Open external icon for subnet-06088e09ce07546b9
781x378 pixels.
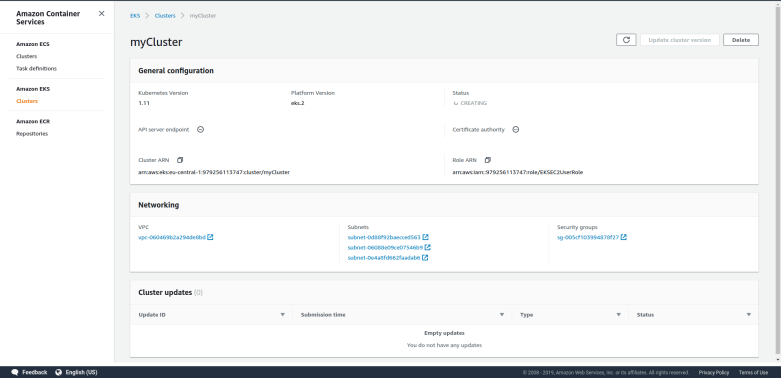[427, 247]
